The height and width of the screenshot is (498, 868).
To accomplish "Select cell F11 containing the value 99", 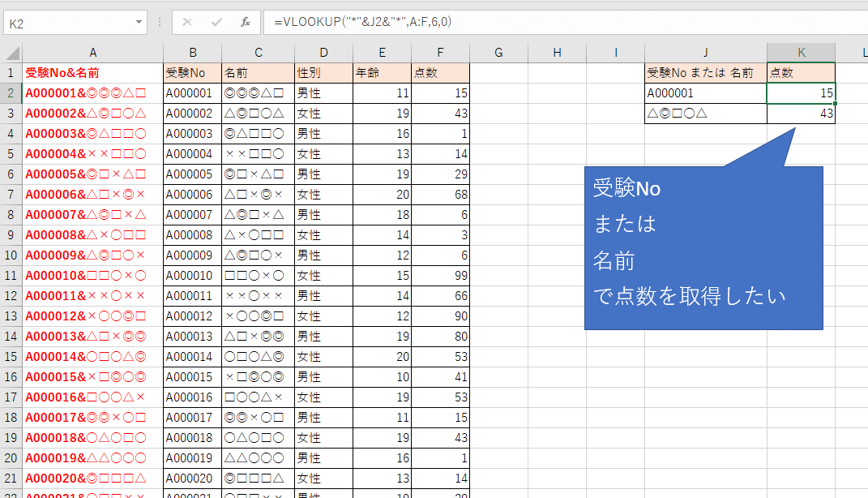I will [x=441, y=275].
